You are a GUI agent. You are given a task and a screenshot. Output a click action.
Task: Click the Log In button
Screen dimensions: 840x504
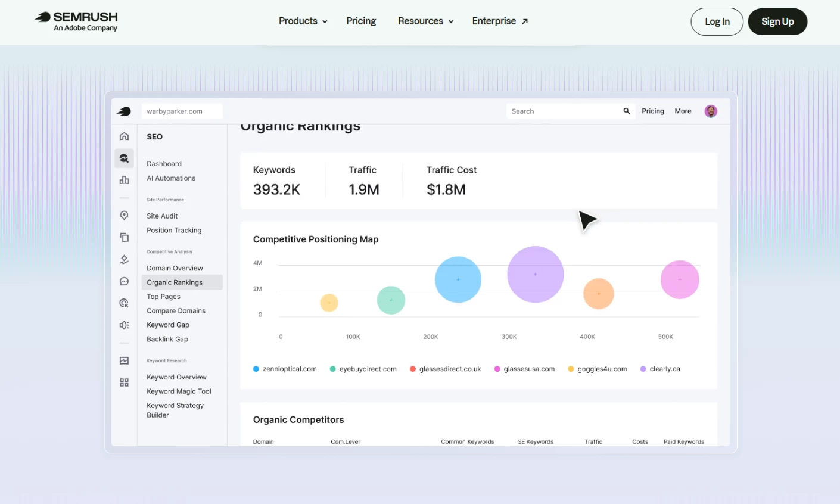[x=717, y=21]
